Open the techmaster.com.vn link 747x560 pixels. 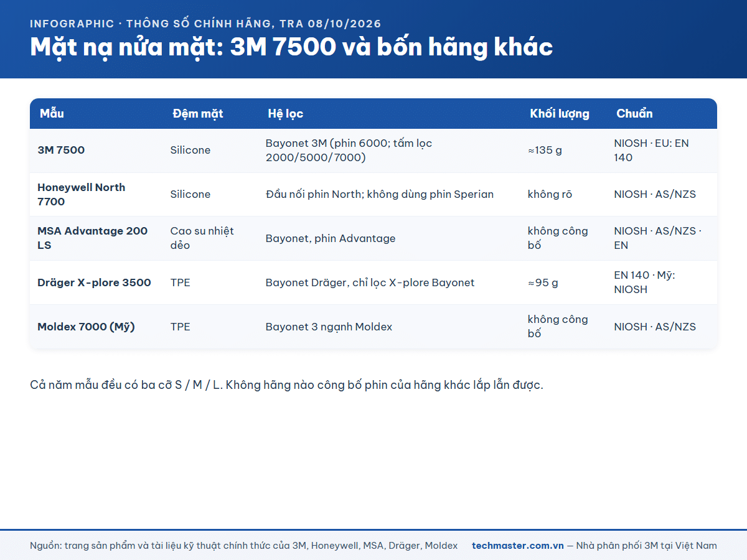[x=518, y=546]
